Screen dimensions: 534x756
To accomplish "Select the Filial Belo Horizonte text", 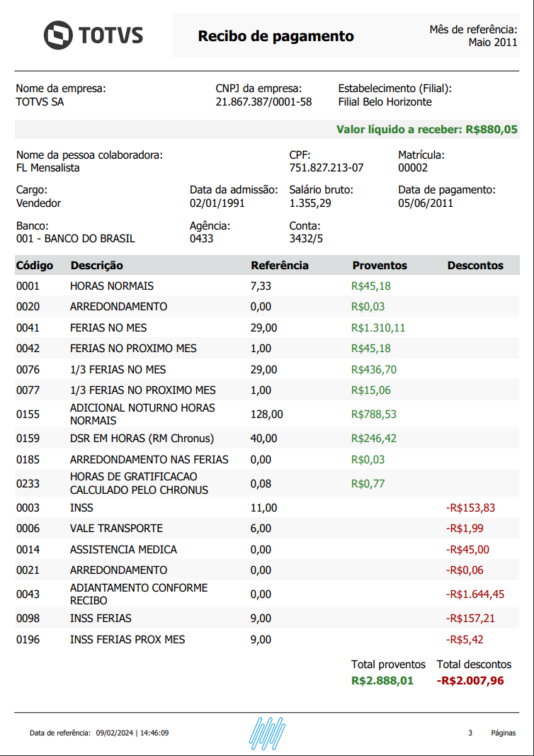I will click(385, 102).
